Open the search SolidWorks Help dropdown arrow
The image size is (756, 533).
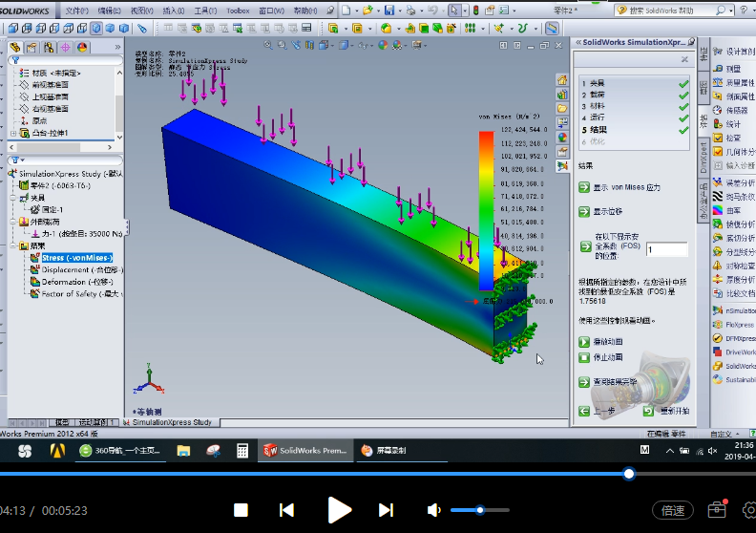pos(731,11)
